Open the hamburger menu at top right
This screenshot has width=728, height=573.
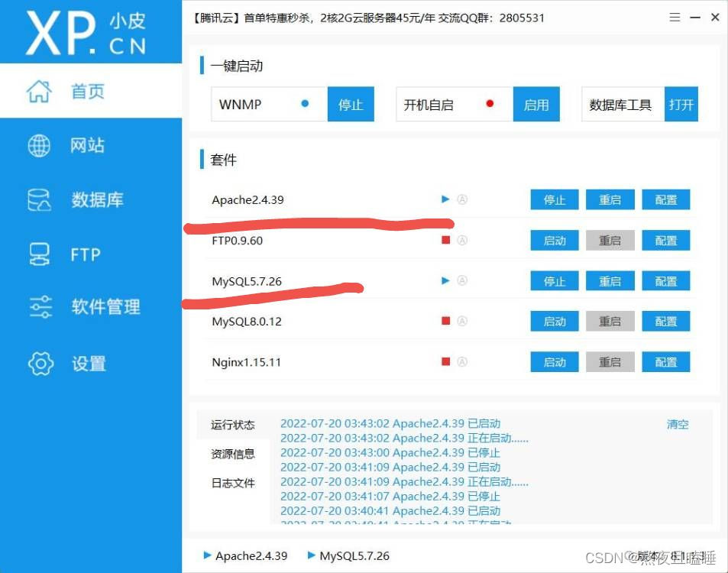click(675, 17)
